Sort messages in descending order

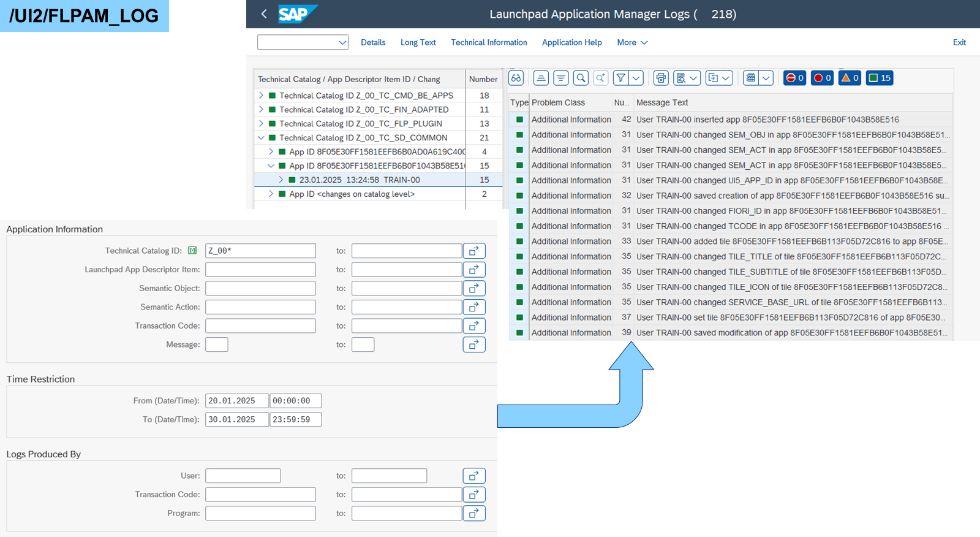560,78
